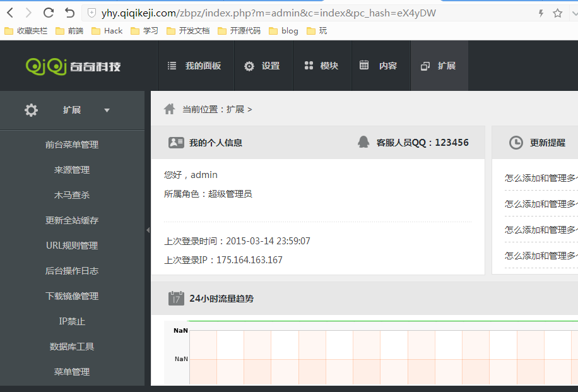The width and height of the screenshot is (578, 392).
Task: Select 更新全站缓存 in the sidebar
Action: pos(72,220)
